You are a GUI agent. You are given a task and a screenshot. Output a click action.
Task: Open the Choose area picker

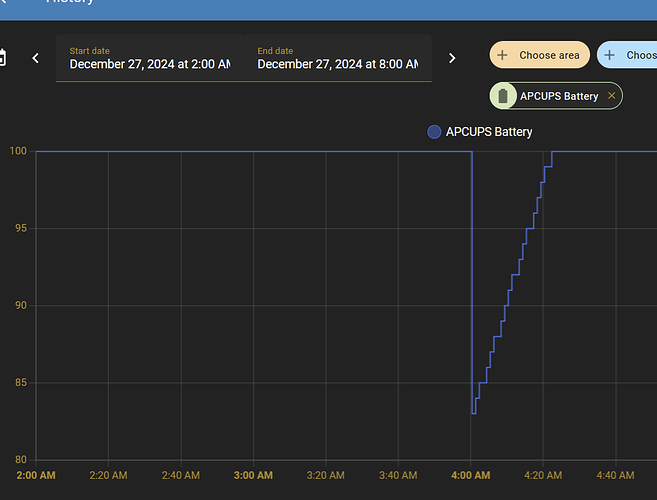pos(539,55)
